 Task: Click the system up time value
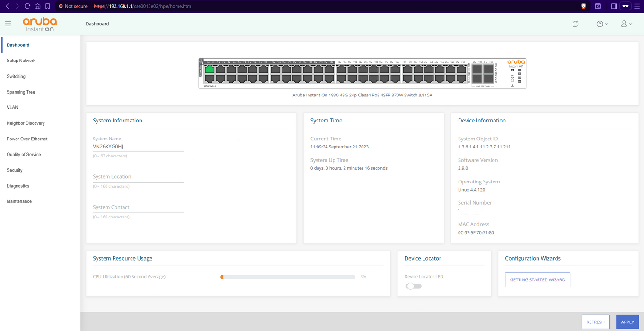pyautogui.click(x=349, y=168)
